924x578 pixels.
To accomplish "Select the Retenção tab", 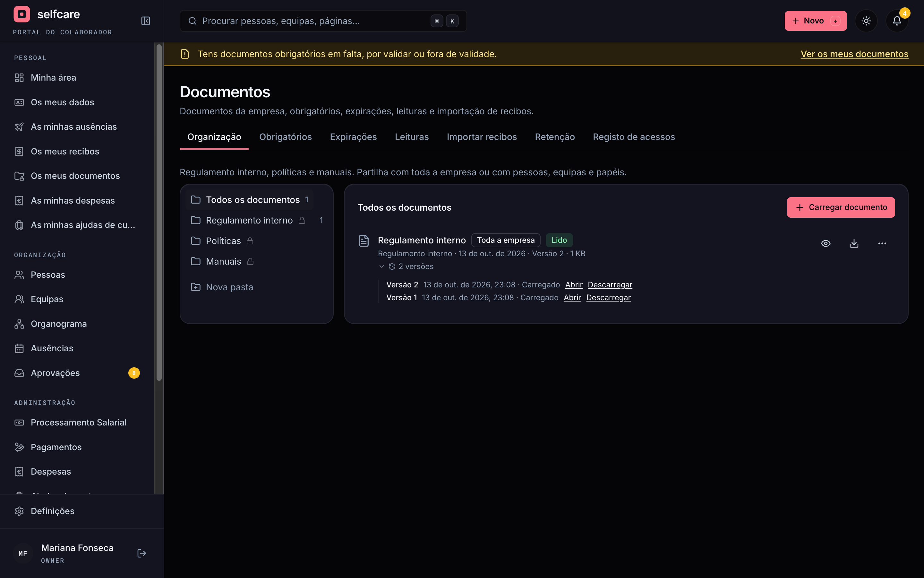I will coord(554,137).
